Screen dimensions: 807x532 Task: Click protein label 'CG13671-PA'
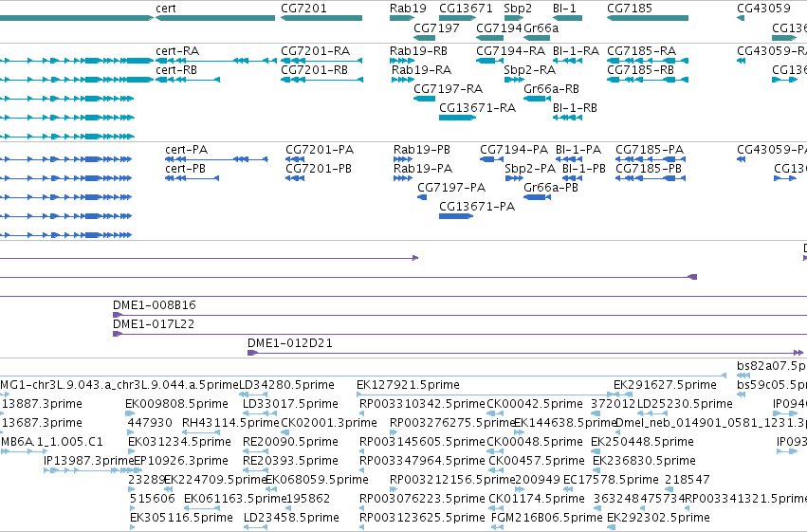pyautogui.click(x=477, y=207)
